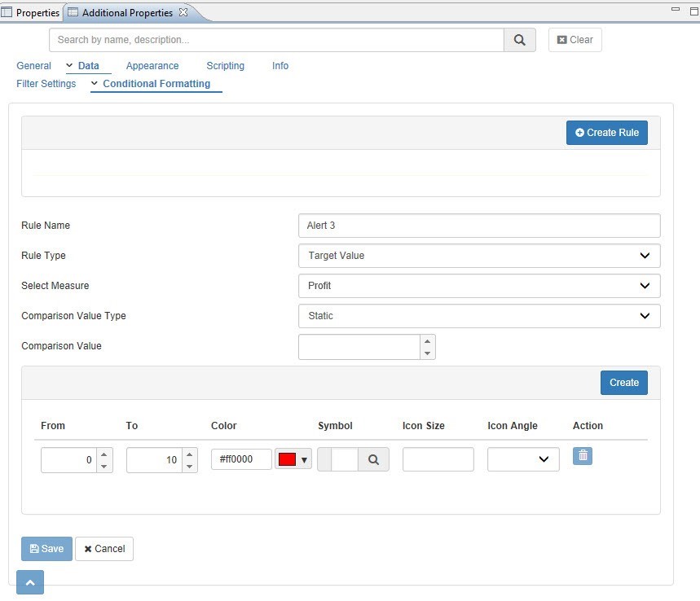Image resolution: width=700 pixels, height=601 pixels.
Task: Click the Rule Name text field
Action: pos(479,226)
